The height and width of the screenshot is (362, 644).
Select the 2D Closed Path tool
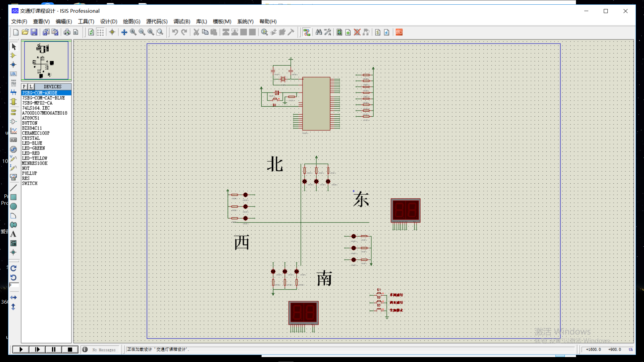point(13,225)
